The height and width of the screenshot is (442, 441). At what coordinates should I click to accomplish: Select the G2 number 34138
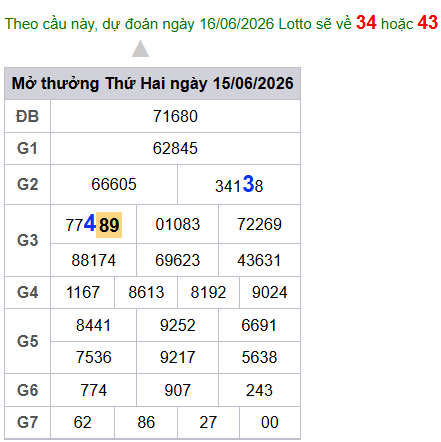tap(239, 184)
